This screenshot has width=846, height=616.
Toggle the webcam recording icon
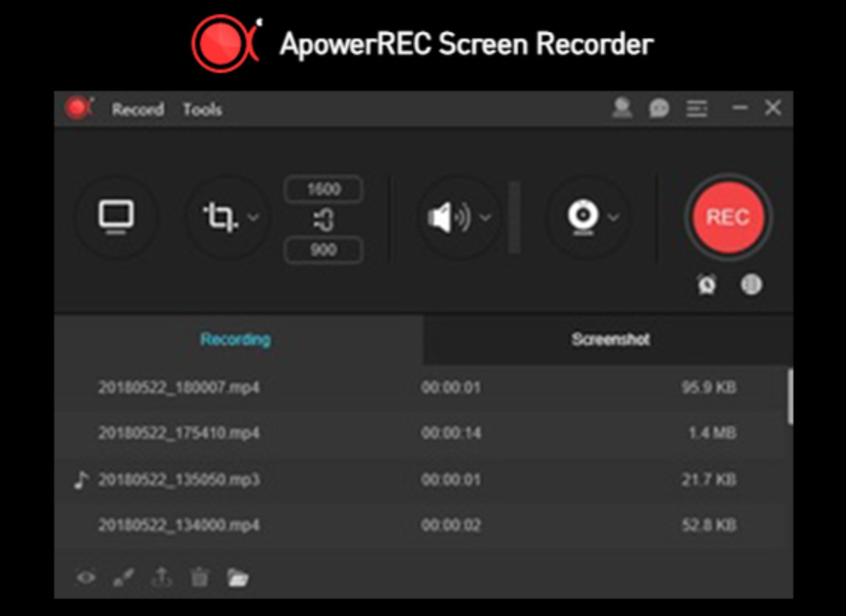583,217
